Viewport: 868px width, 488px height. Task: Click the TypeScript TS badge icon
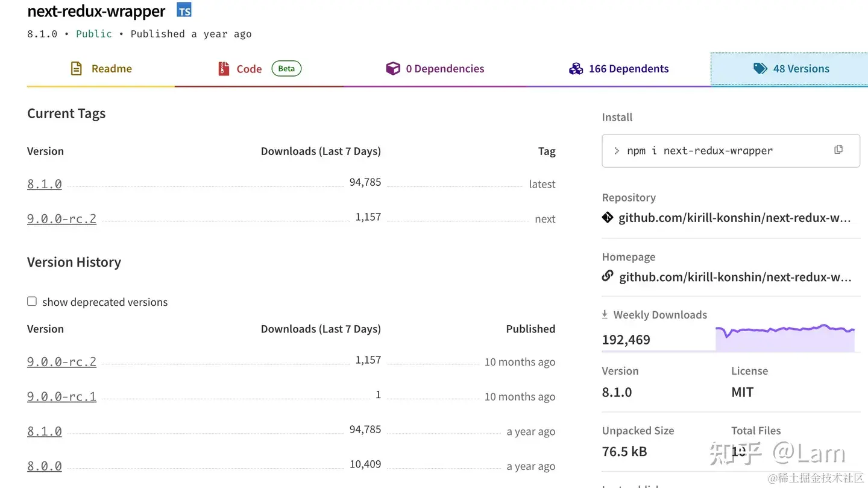[x=184, y=10]
